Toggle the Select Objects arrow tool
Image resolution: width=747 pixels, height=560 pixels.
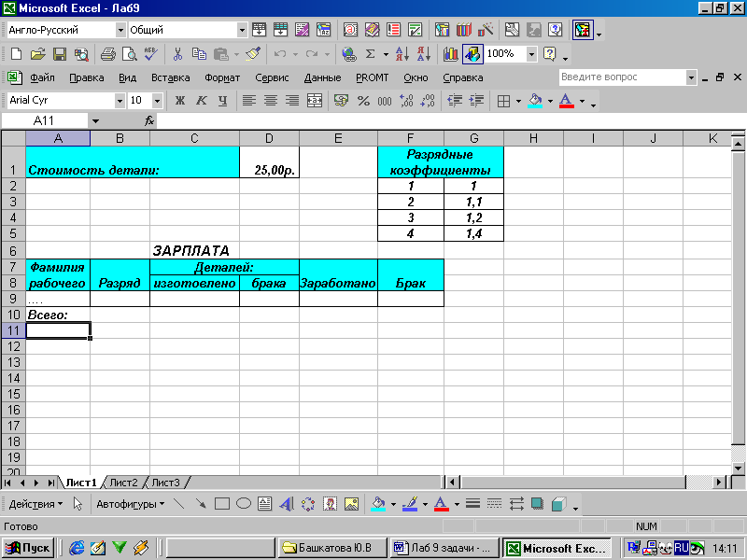click(x=78, y=504)
